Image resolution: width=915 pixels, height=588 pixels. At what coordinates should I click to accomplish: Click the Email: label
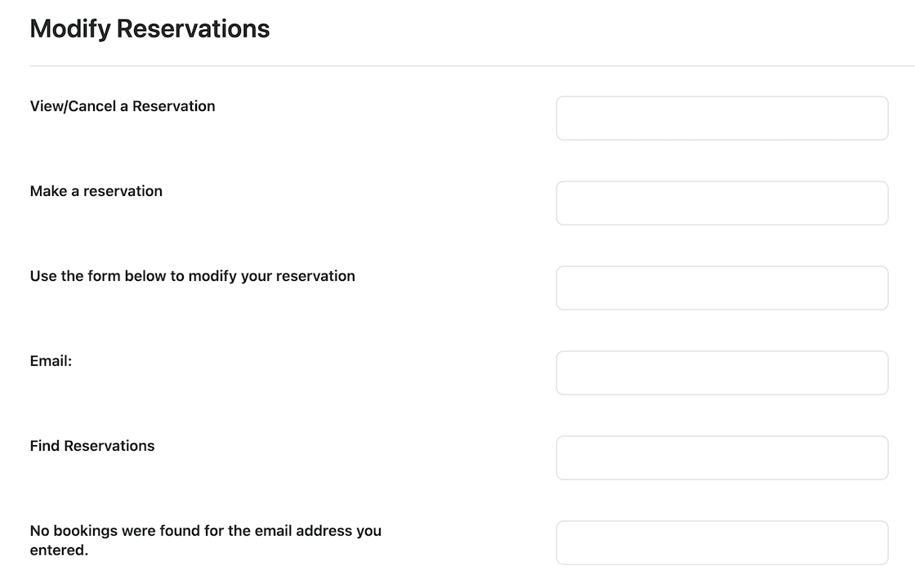click(x=51, y=361)
